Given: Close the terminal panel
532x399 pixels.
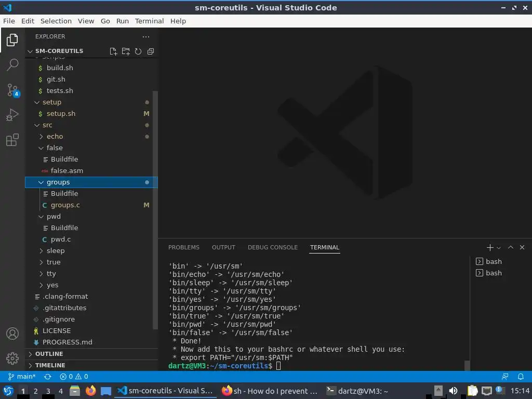Looking at the screenshot, I should pyautogui.click(x=522, y=247).
